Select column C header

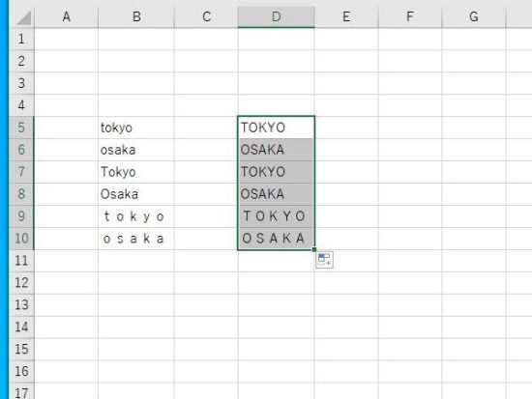pos(206,16)
